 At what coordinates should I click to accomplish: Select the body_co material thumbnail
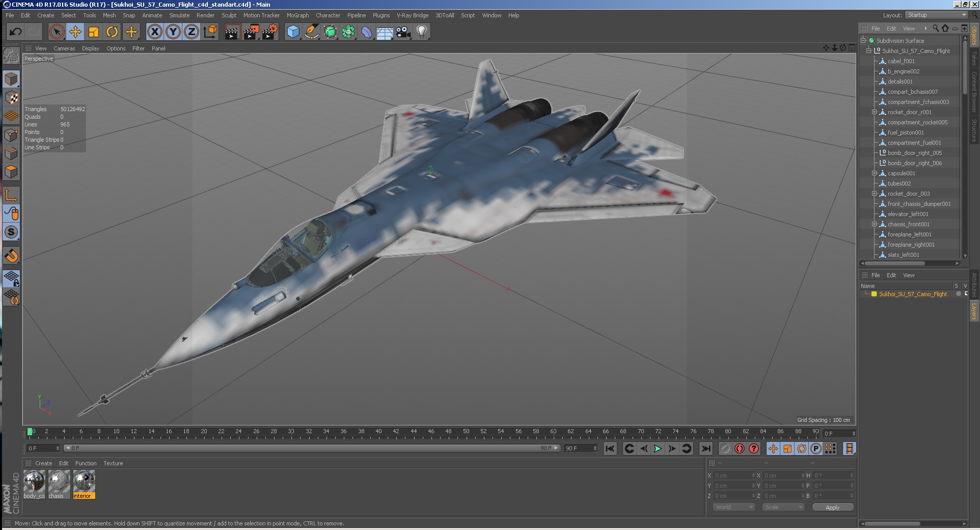[x=34, y=484]
